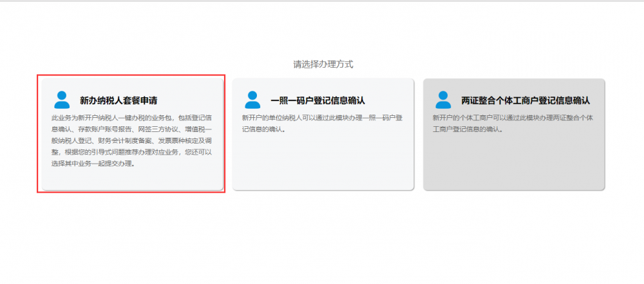Click the blank space below the 新办纳税人 description
Viewport: 644px width, 284px height.
131,178
